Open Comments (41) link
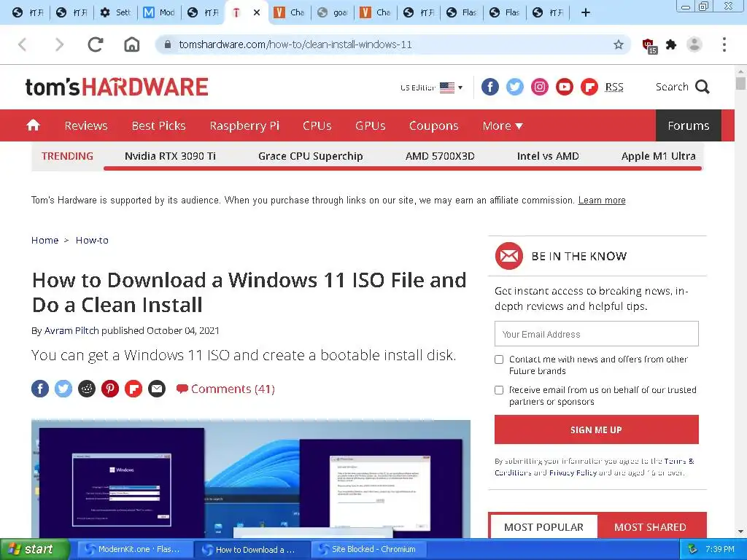This screenshot has width=747, height=560. click(x=225, y=389)
